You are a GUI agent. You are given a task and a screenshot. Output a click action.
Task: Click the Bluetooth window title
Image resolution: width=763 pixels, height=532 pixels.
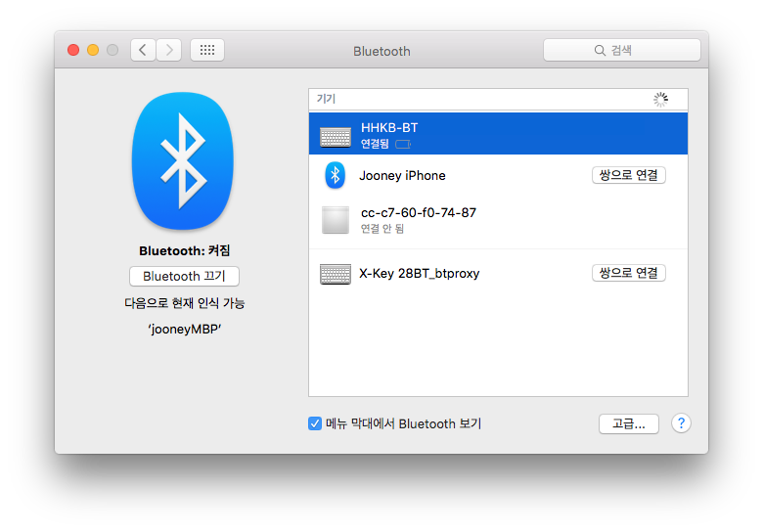pyautogui.click(x=381, y=51)
